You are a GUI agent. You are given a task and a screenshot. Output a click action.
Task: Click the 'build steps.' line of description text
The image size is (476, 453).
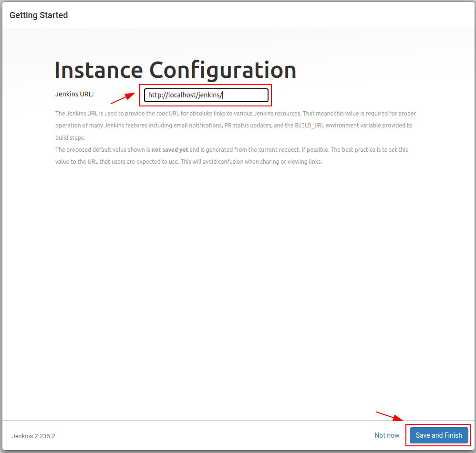(x=70, y=137)
